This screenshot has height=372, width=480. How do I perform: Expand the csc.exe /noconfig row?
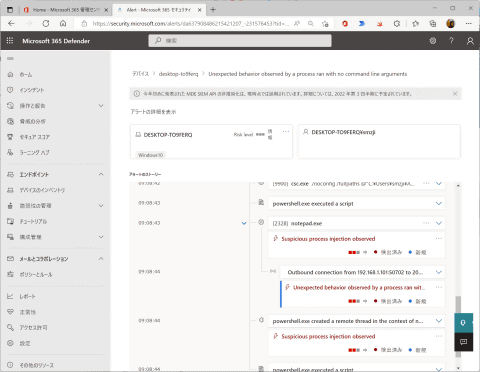click(x=439, y=184)
